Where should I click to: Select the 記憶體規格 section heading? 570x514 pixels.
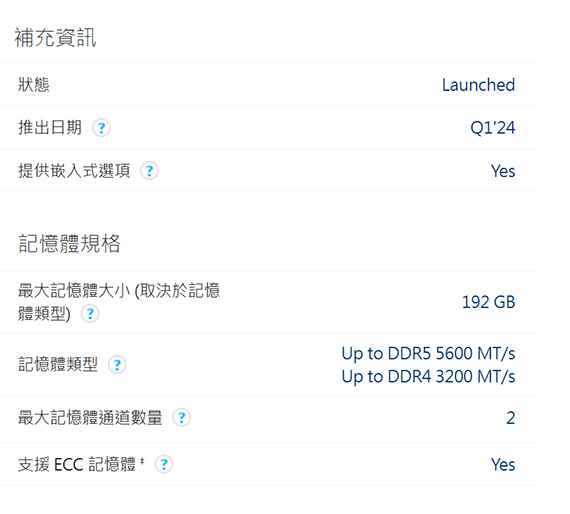click(69, 243)
